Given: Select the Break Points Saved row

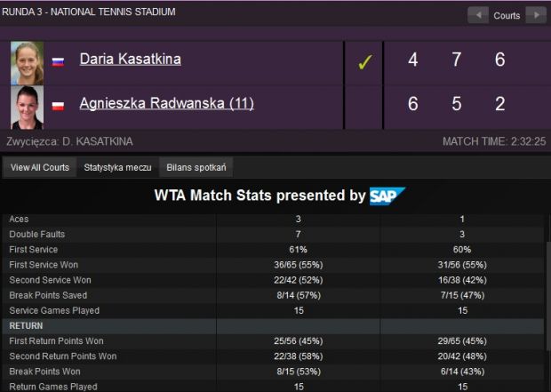Looking at the screenshot, I should click(274, 295).
